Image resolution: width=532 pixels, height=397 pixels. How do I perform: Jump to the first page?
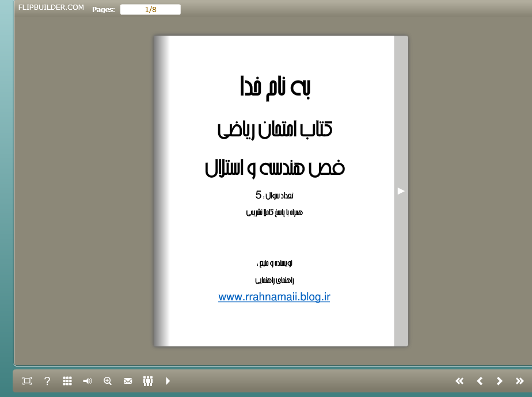pyautogui.click(x=459, y=381)
